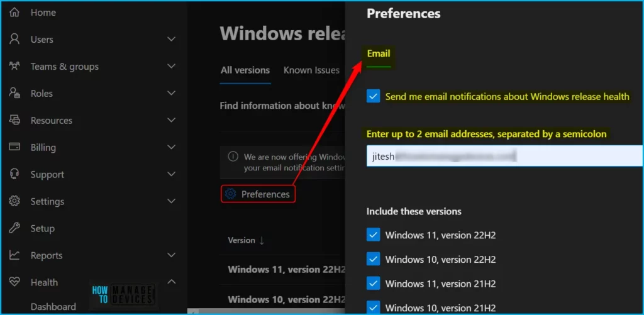The width and height of the screenshot is (644, 315).
Task: Click the Setup wrench icon
Action: point(14,228)
